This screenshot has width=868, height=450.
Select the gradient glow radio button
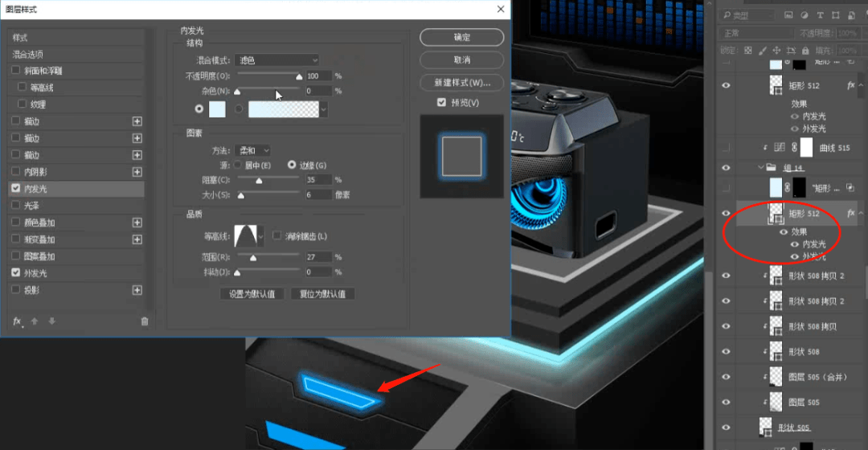point(239,109)
